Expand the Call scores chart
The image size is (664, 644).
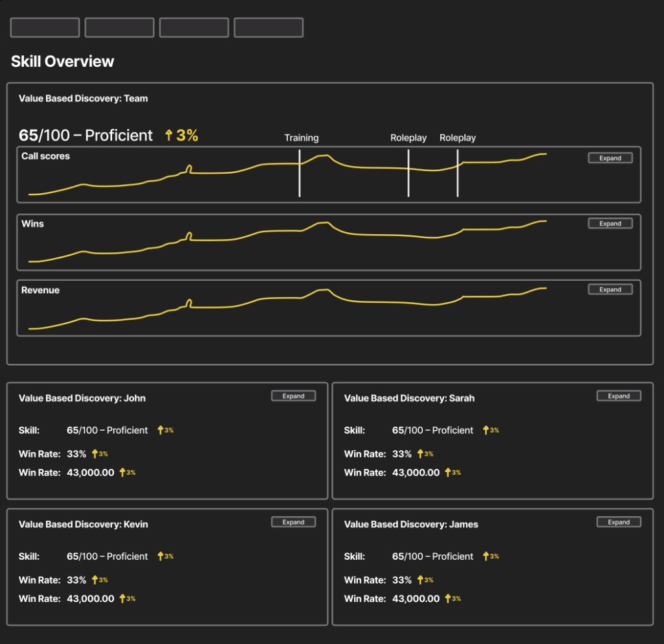tap(610, 158)
